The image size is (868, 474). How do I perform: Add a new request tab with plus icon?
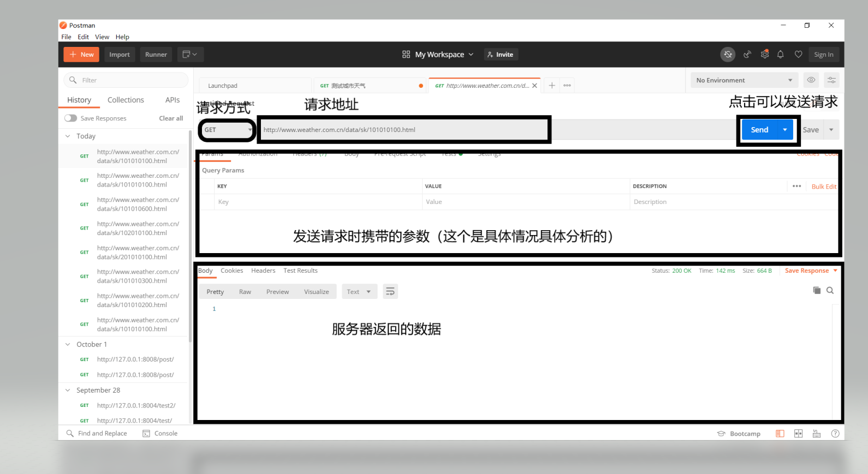[x=552, y=86]
